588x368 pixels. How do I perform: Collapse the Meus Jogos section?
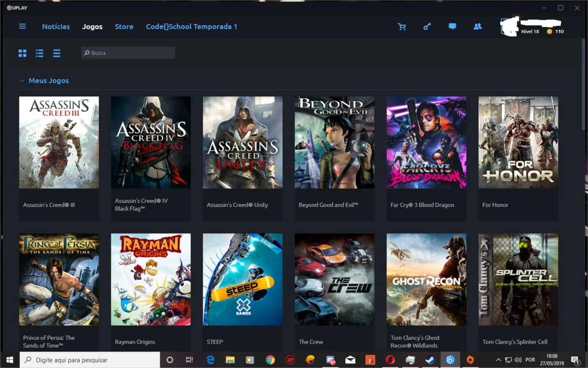[x=22, y=81]
